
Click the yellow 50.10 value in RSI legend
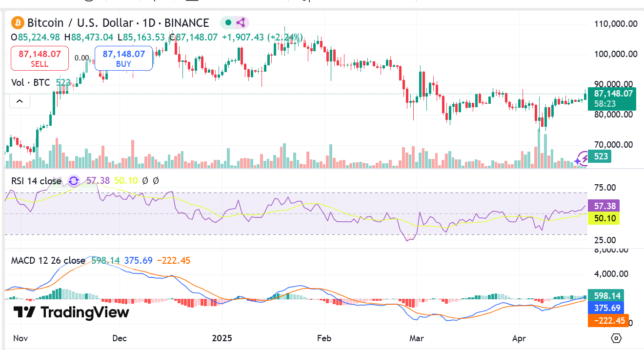(126, 181)
